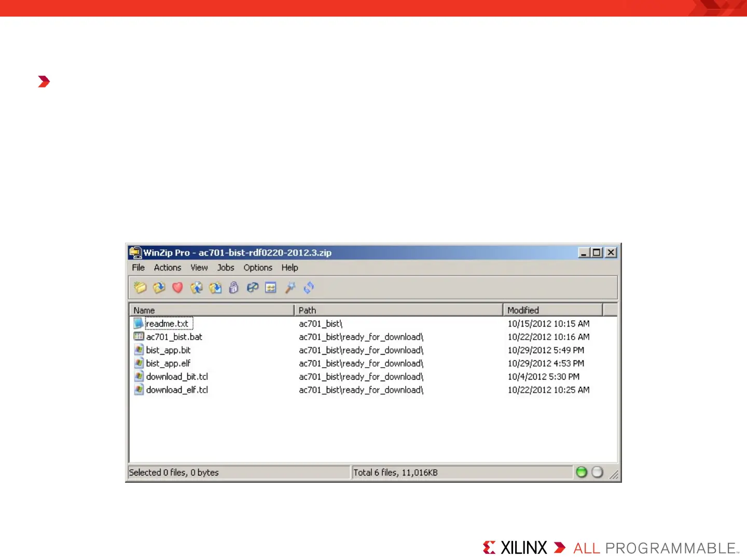This screenshot has height=560, width=747.
Task: Click the download_bit.tcl file icon
Action: pos(139,376)
